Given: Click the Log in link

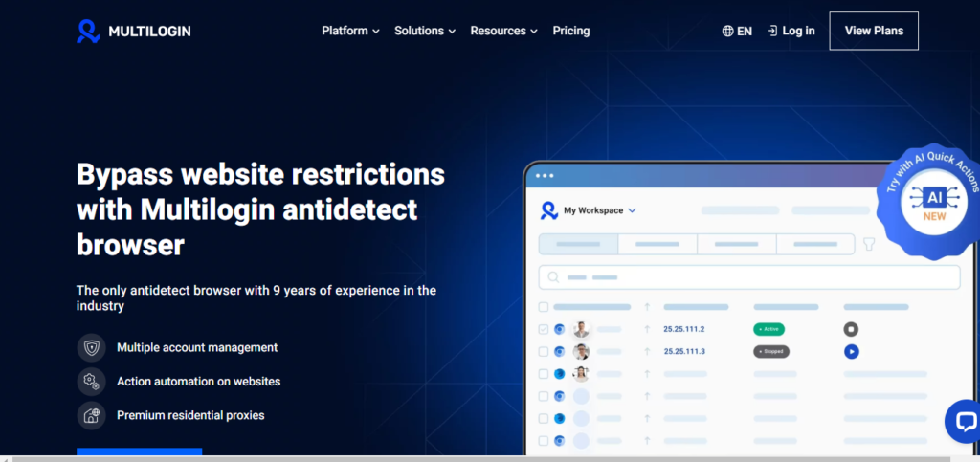Looking at the screenshot, I should [x=791, y=31].
